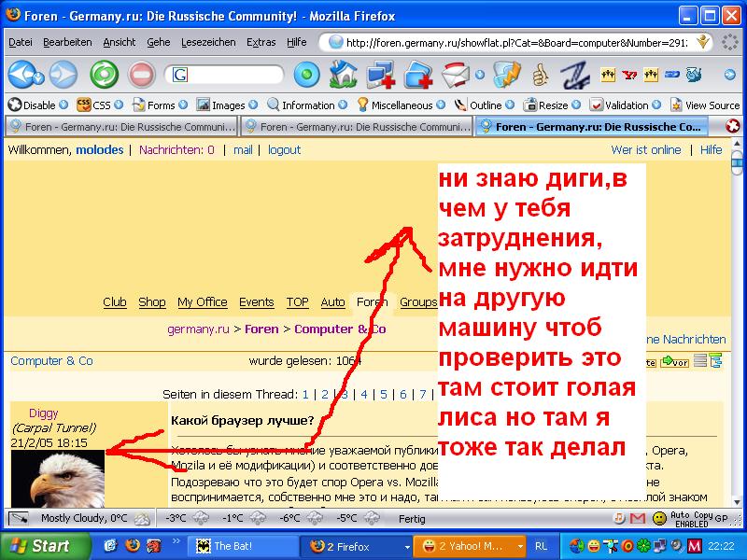Click the red Stop loading button
The image size is (747, 560).
(142, 75)
